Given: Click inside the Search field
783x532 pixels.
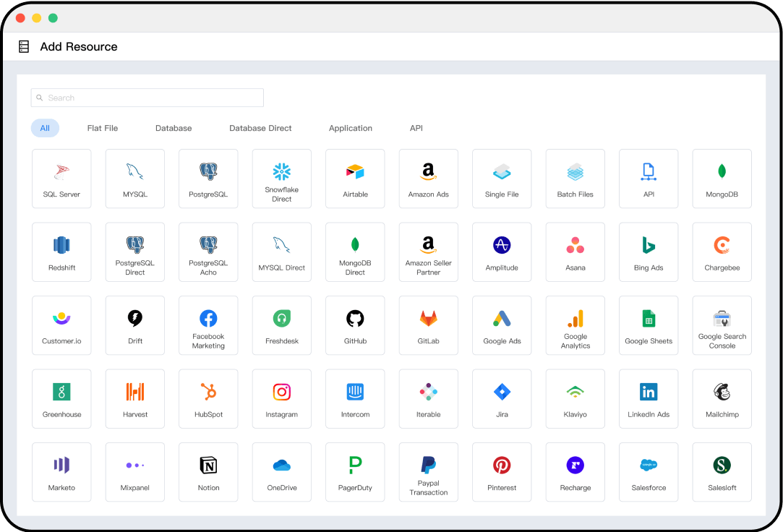Looking at the screenshot, I should (147, 98).
